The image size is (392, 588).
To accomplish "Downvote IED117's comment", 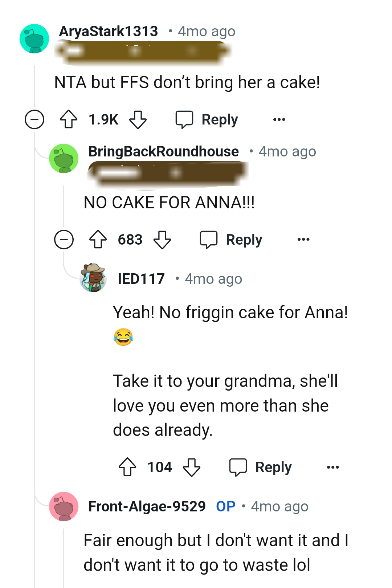I will coord(192,468).
